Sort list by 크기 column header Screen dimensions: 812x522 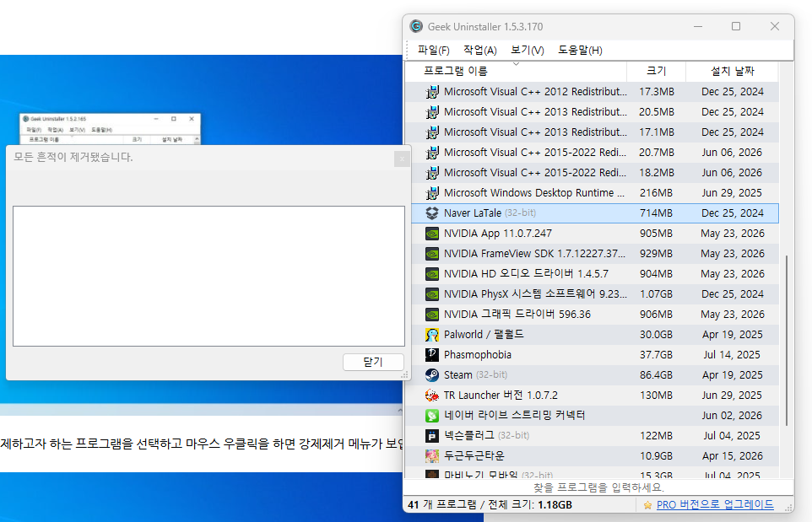(656, 72)
